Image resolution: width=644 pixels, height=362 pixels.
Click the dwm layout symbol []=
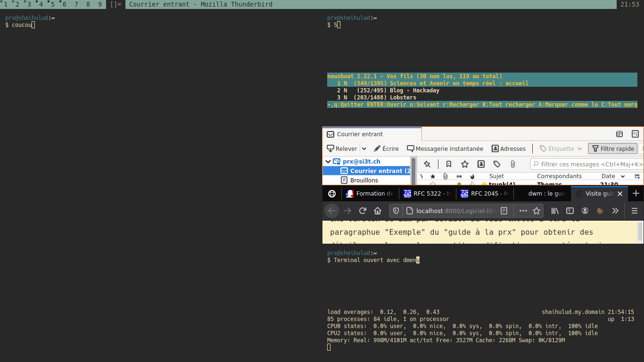coord(116,4)
